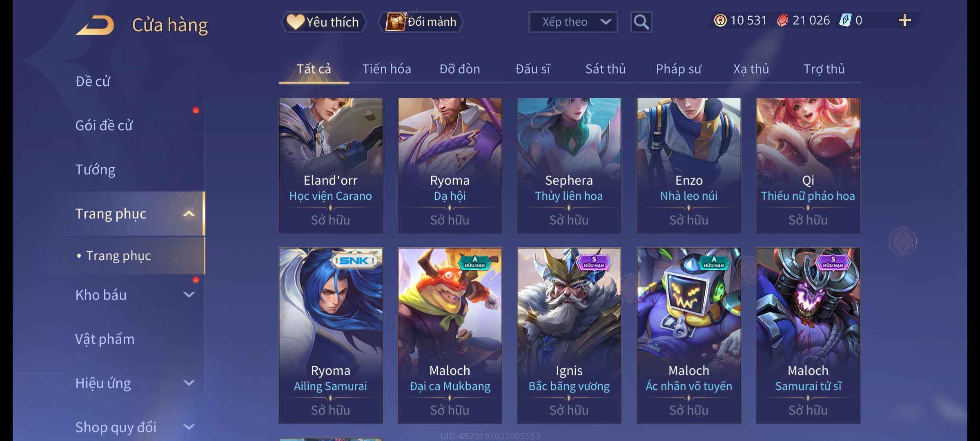
Task: Open the search magnifier icon
Action: [641, 22]
